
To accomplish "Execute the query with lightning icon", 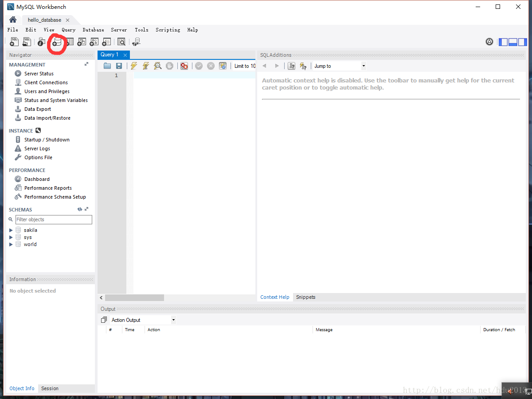I will [x=134, y=66].
